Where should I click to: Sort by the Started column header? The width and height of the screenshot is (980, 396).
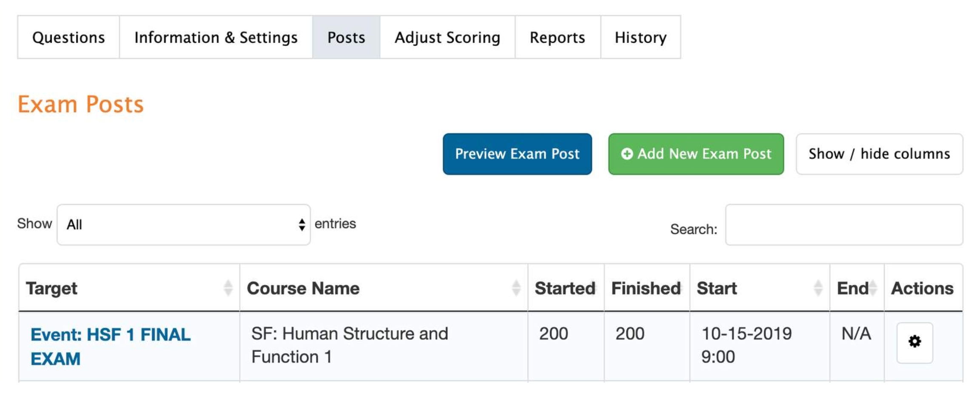click(565, 288)
